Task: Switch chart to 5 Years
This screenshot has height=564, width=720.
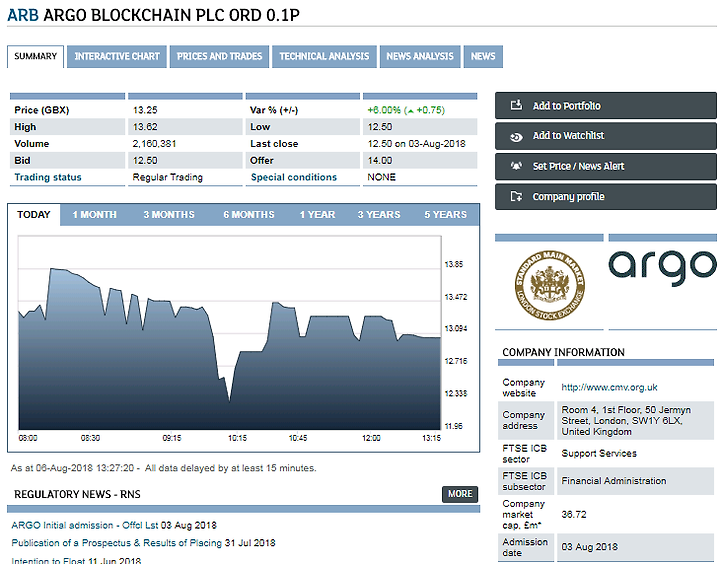Action: (x=445, y=215)
